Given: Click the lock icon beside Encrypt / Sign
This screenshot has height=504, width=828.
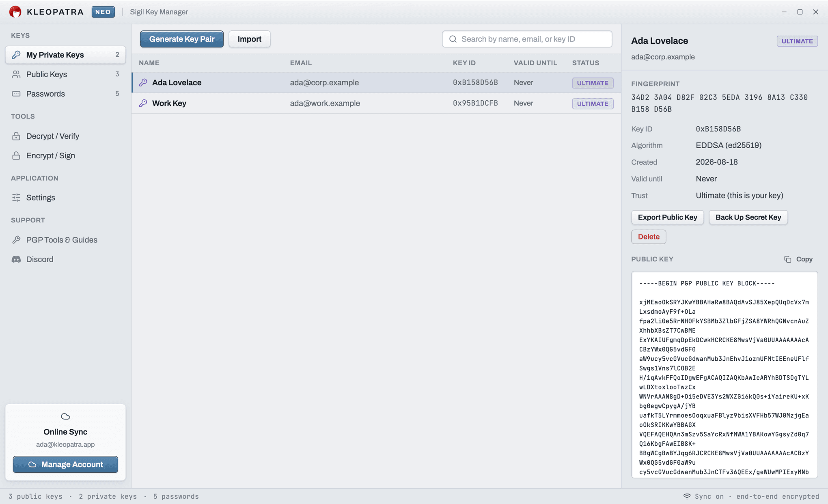Looking at the screenshot, I should (16, 155).
